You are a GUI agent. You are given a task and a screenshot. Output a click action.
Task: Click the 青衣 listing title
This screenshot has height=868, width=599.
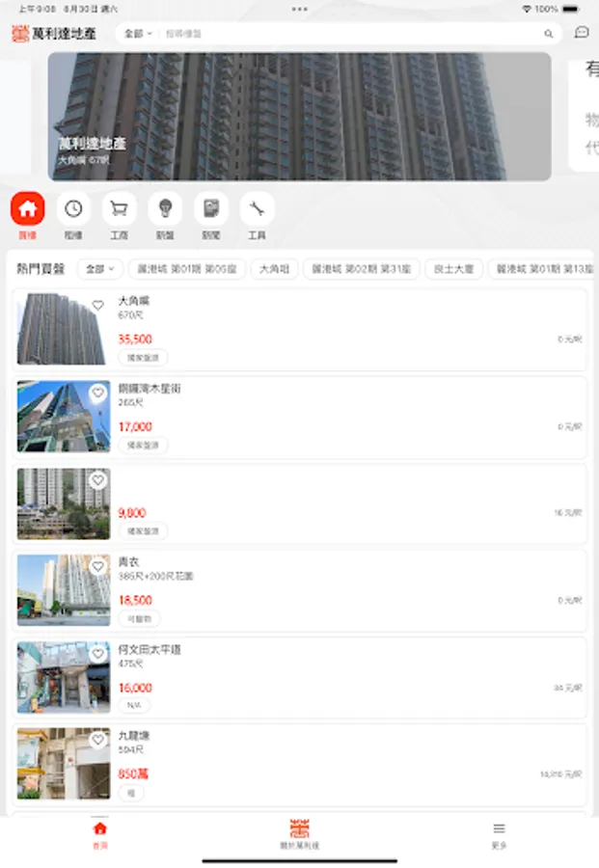click(129, 562)
